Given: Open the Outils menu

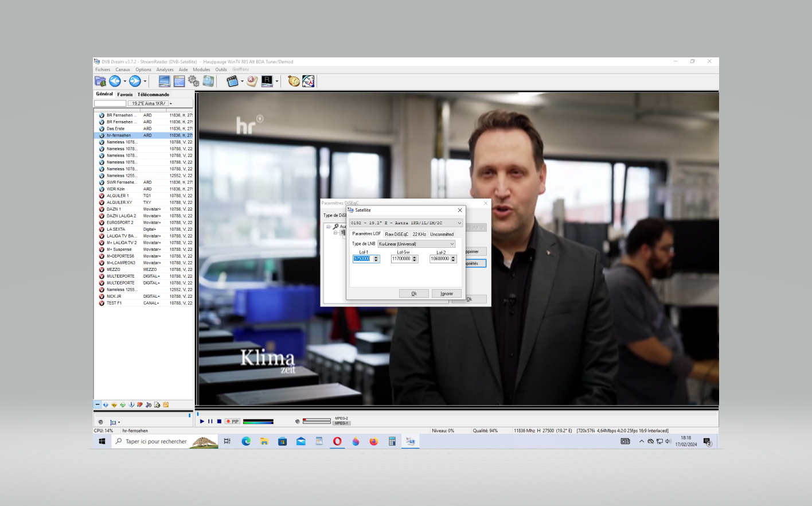Looking at the screenshot, I should 221,69.
